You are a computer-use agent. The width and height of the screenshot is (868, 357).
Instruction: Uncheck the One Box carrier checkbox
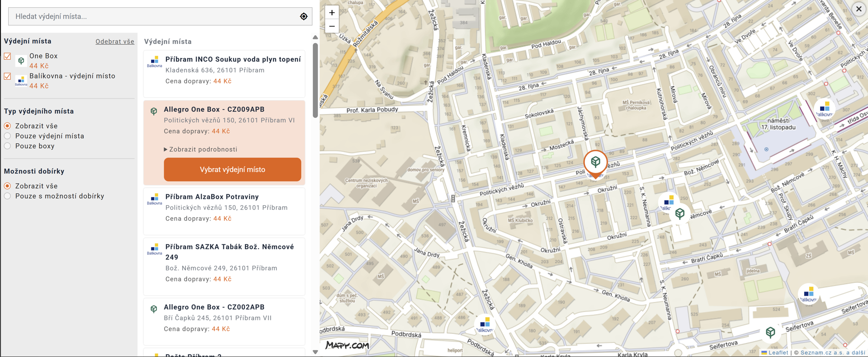8,56
